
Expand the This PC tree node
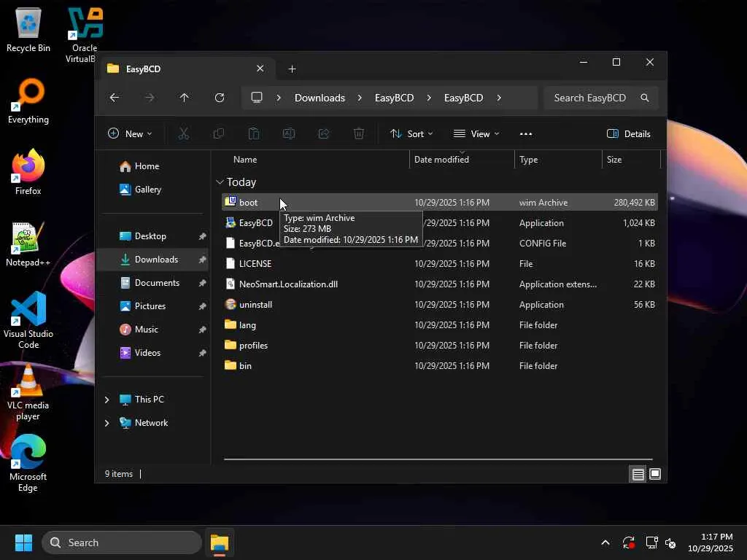click(x=107, y=400)
